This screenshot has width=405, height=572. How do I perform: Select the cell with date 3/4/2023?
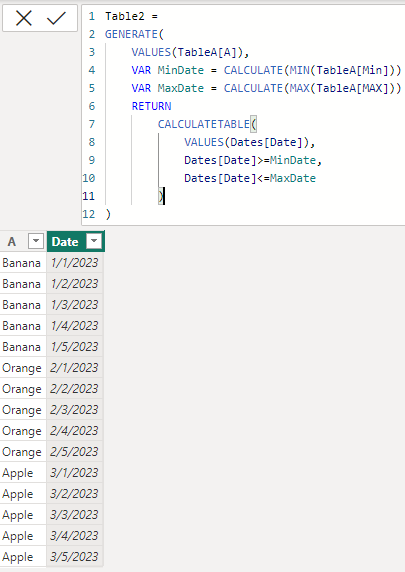tap(75, 536)
